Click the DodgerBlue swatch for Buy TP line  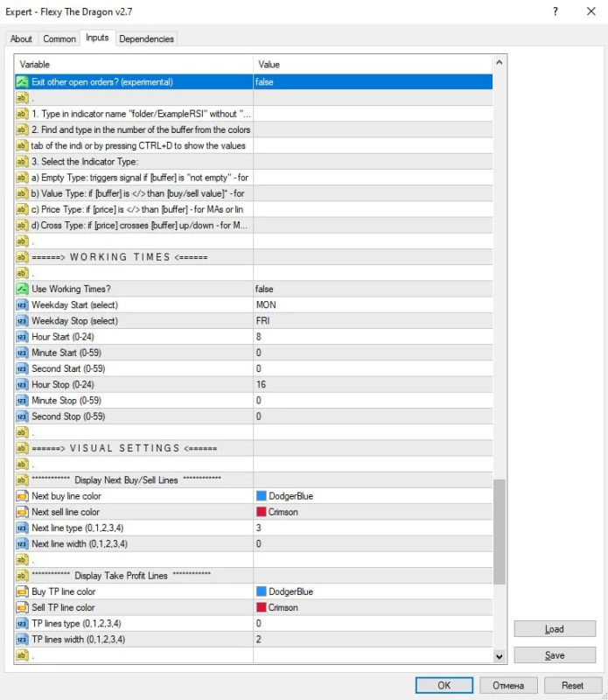pyautogui.click(x=262, y=591)
